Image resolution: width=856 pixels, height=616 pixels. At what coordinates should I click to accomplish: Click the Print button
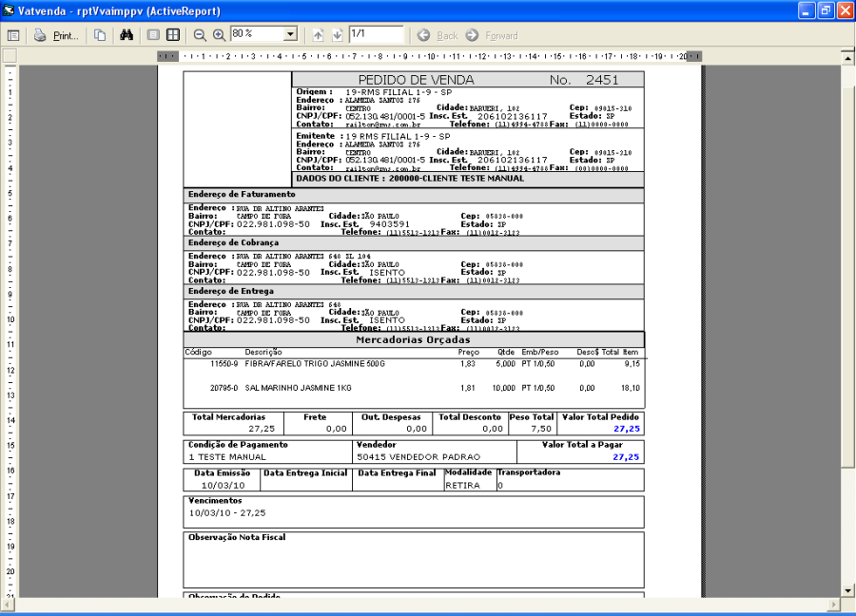coord(56,35)
